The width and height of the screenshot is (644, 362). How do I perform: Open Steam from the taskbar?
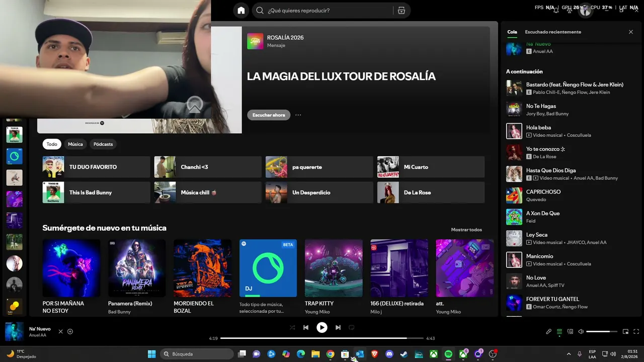404,354
